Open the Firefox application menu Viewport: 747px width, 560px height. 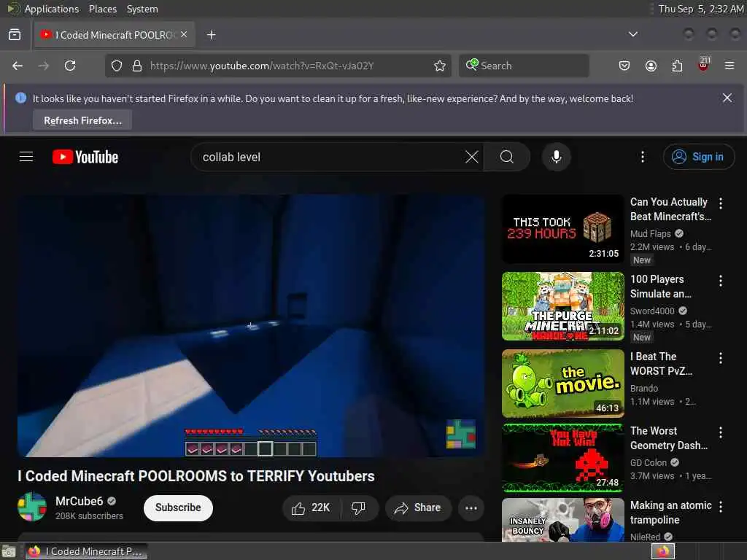pos(729,66)
